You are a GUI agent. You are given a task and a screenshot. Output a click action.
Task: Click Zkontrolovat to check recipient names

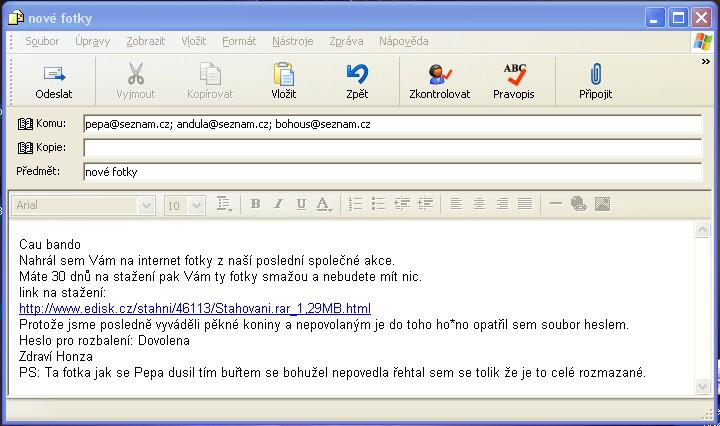click(x=439, y=81)
